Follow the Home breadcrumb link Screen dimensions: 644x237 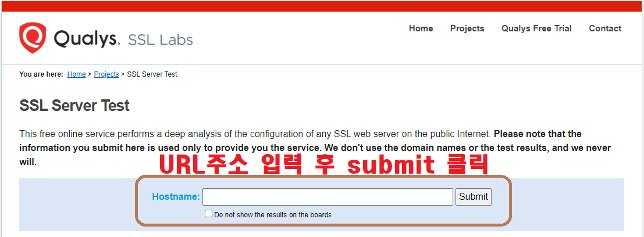click(76, 74)
